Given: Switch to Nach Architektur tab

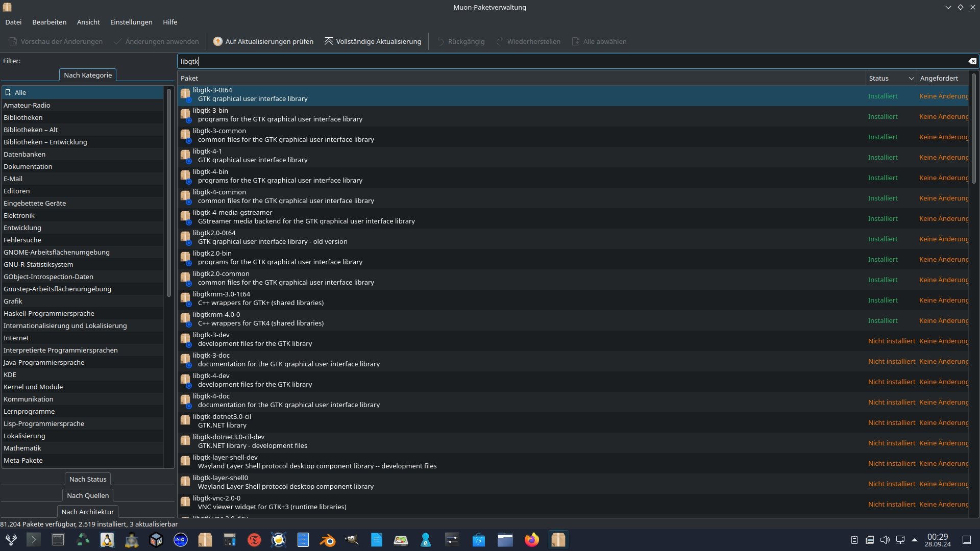Looking at the screenshot, I should click(x=88, y=512).
